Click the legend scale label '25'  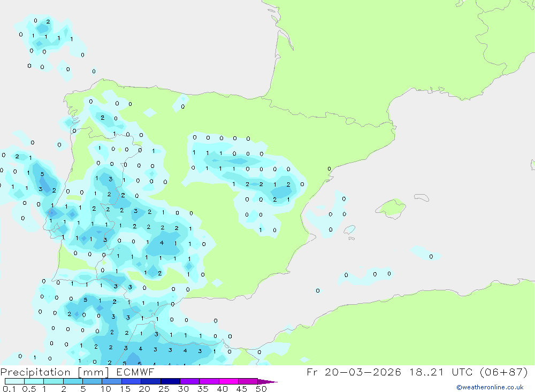coord(164,389)
